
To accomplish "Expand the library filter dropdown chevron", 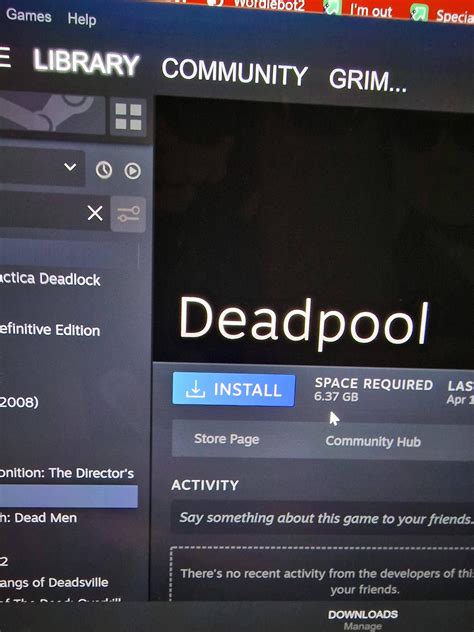I will point(70,166).
